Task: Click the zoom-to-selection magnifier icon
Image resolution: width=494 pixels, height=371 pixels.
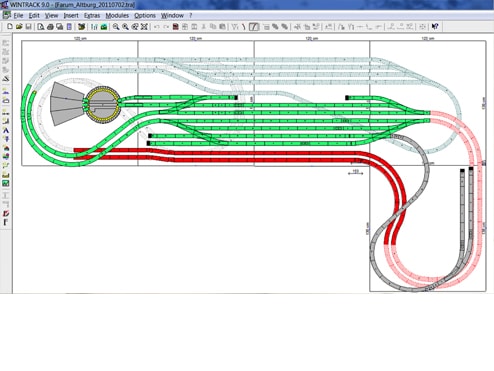Action: tap(135, 27)
